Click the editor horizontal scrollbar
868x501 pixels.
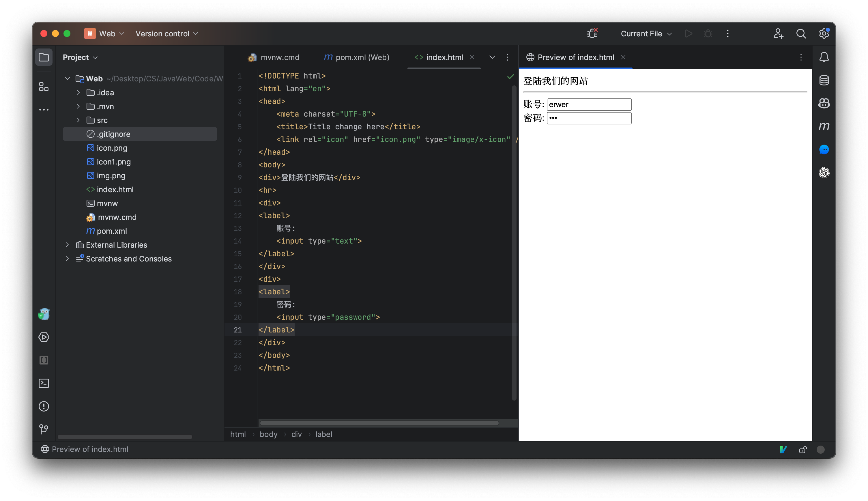[x=379, y=423]
